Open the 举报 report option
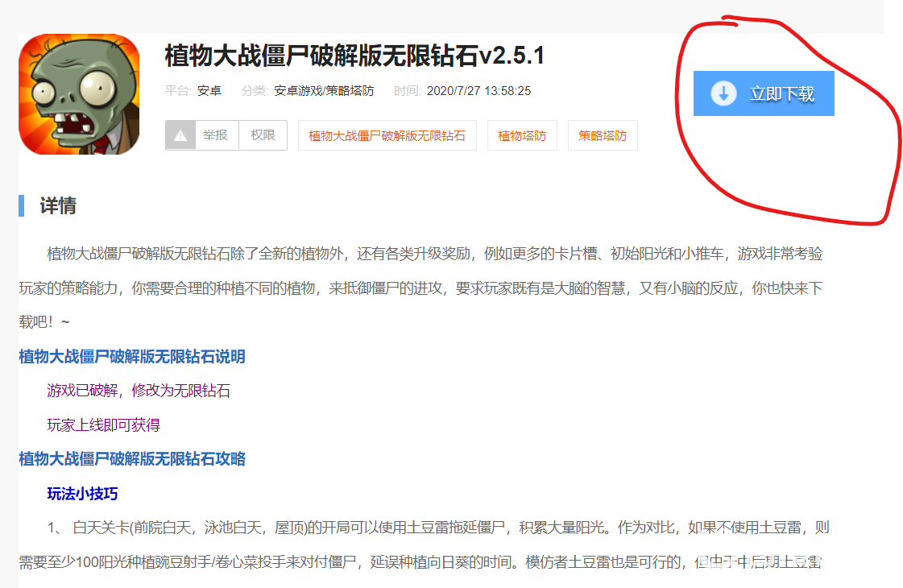Screen dimensions: 903x588 215,135
